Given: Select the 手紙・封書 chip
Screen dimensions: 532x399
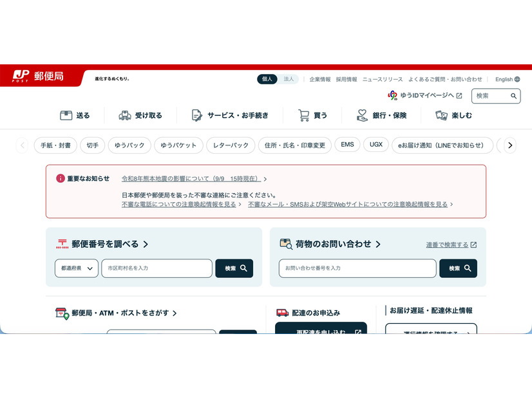Looking at the screenshot, I should pos(55,145).
